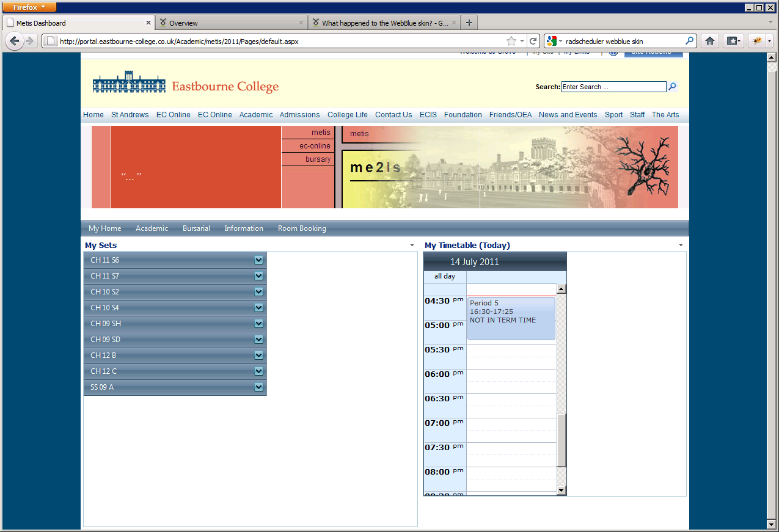
Task: Open the My Home menu
Action: 105,228
